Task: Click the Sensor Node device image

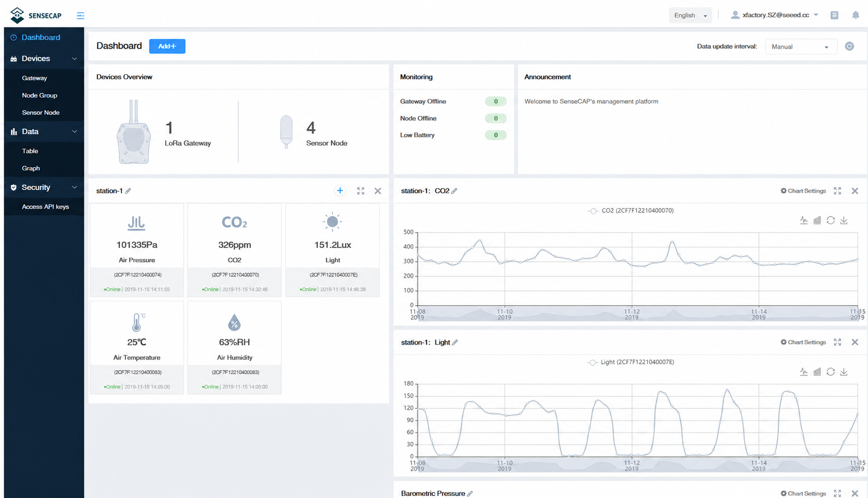Action: point(286,132)
